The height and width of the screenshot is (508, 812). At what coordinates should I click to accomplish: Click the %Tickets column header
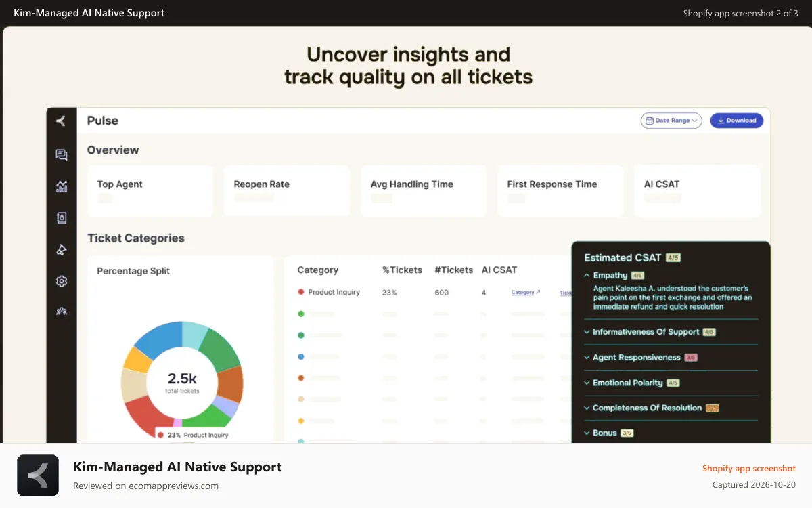point(402,270)
